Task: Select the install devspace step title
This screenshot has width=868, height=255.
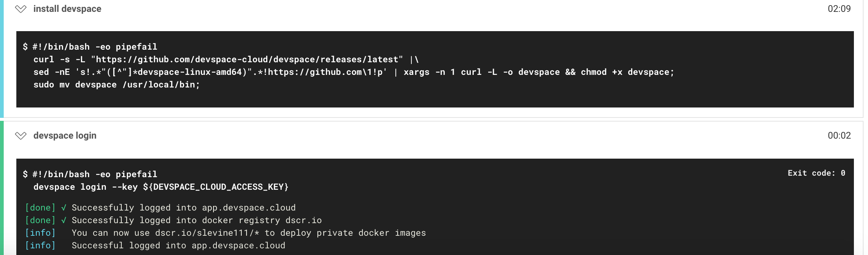Action: 67,9
